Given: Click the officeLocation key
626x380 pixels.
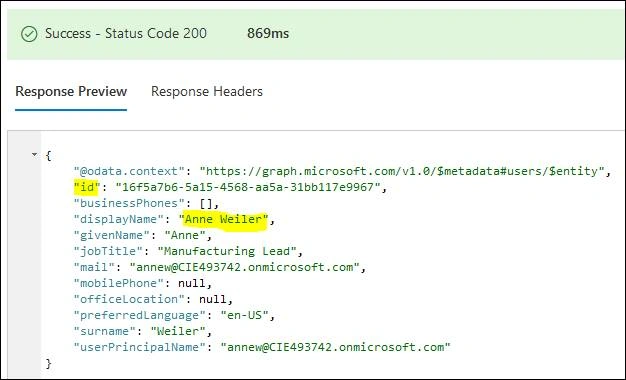Looking at the screenshot, I should (129, 299).
